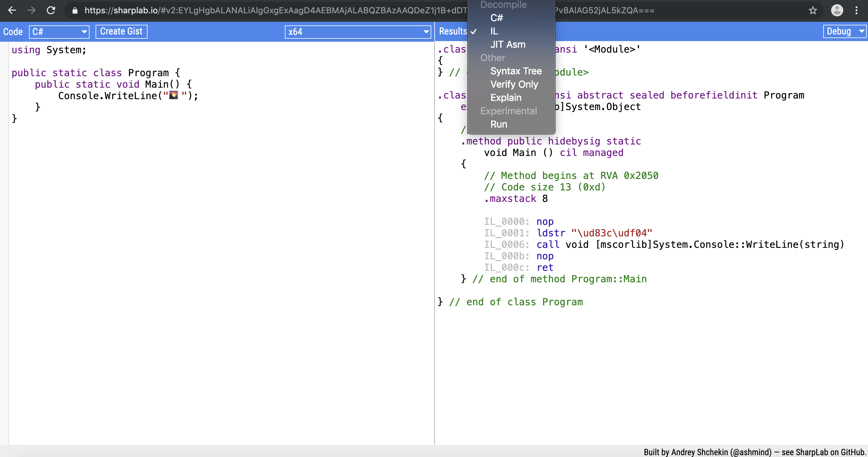Choose the Run option under Experimental
868x457 pixels.
[499, 124]
